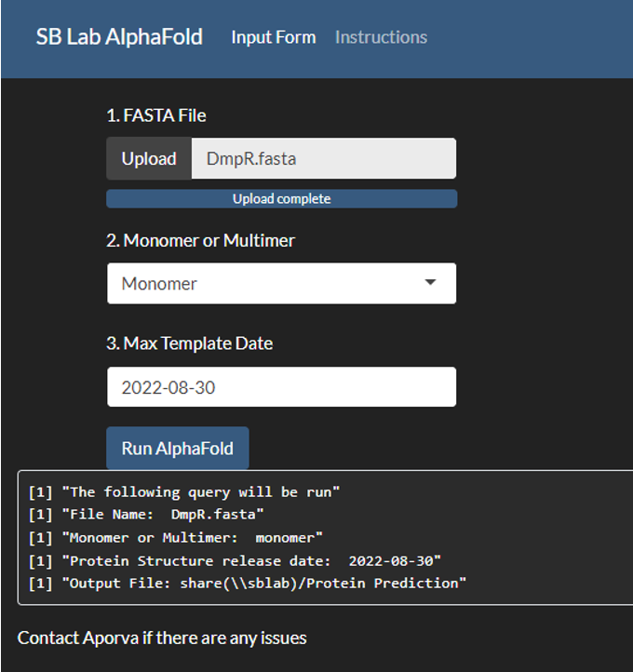This screenshot has width=633, height=672.
Task: Open the Instructions tab
Action: (x=381, y=37)
